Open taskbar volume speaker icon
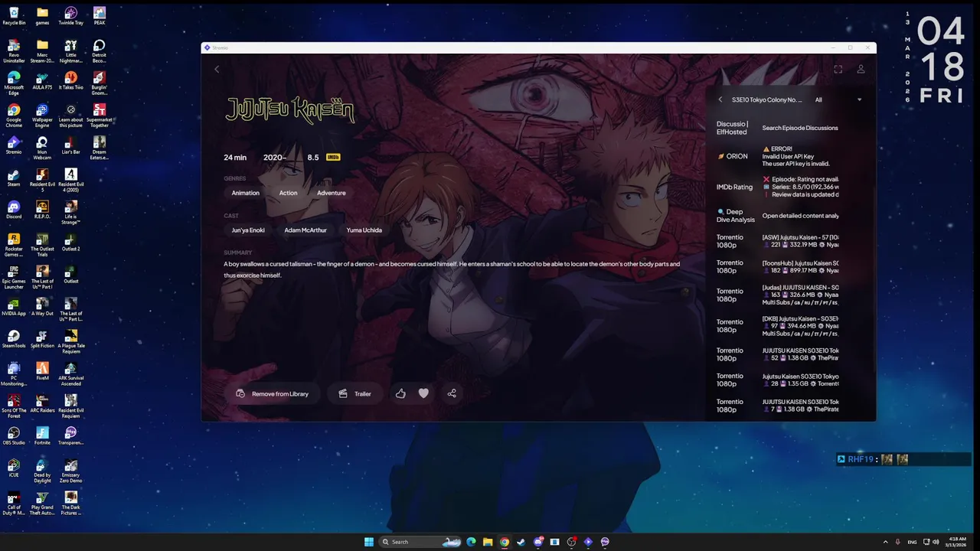980x551 pixels. (x=936, y=542)
